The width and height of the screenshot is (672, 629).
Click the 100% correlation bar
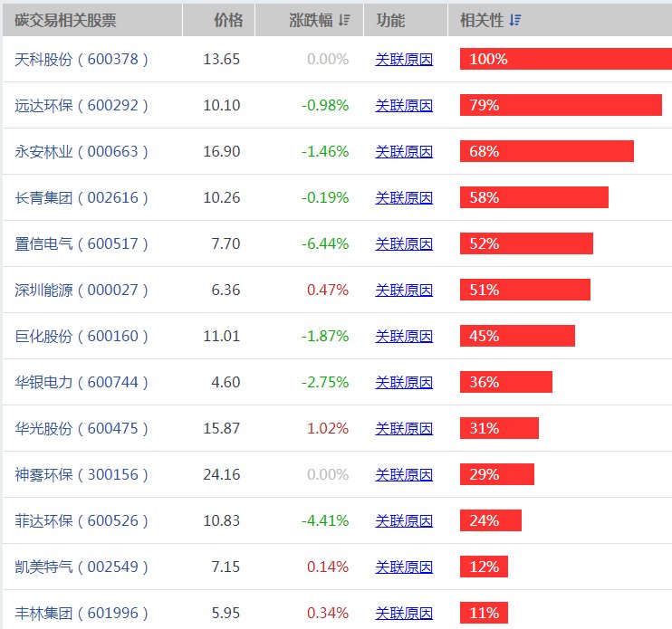[566, 59]
